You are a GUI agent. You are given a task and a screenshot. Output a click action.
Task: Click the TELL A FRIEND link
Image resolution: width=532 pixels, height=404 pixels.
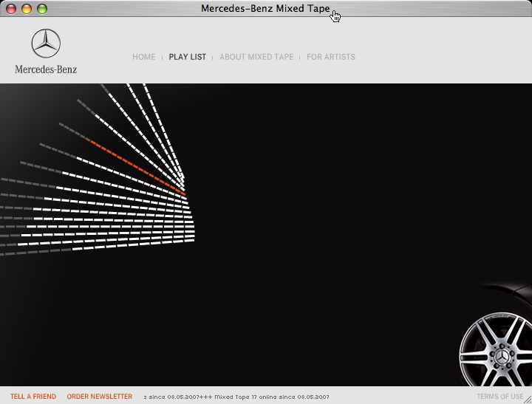pos(33,397)
